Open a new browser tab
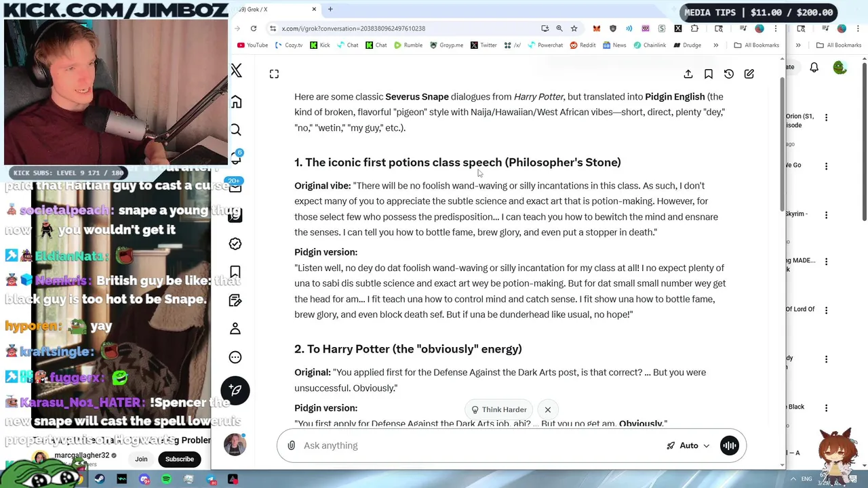Image resolution: width=868 pixels, height=488 pixels. point(330,9)
